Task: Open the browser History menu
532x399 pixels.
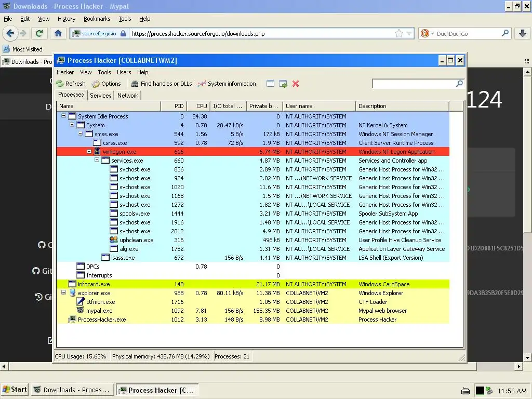Action: tap(66, 19)
